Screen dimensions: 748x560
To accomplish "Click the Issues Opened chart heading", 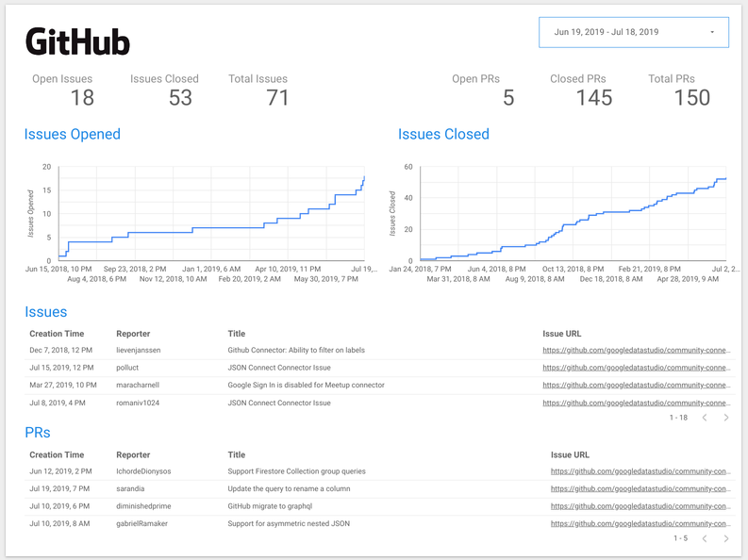I will 72,135.
